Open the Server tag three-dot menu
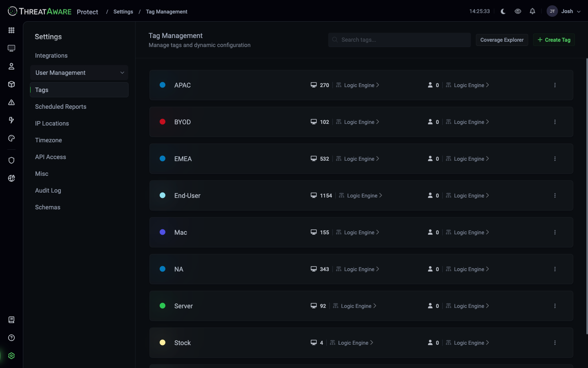Image resolution: width=588 pixels, height=368 pixels. (555, 306)
